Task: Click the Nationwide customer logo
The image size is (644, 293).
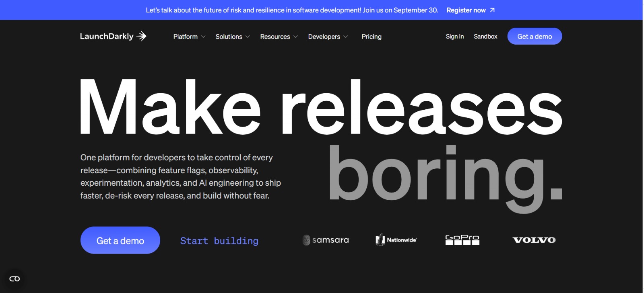Action: (396, 240)
